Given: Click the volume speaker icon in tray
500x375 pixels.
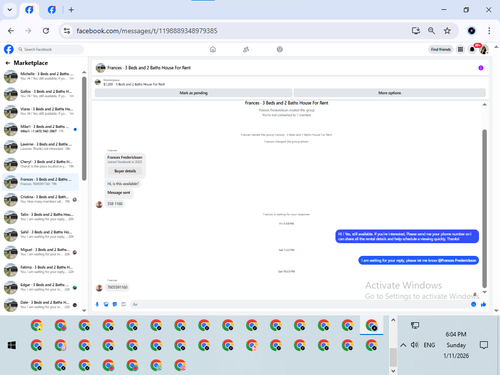Looking at the screenshot, I should coord(414,345).
